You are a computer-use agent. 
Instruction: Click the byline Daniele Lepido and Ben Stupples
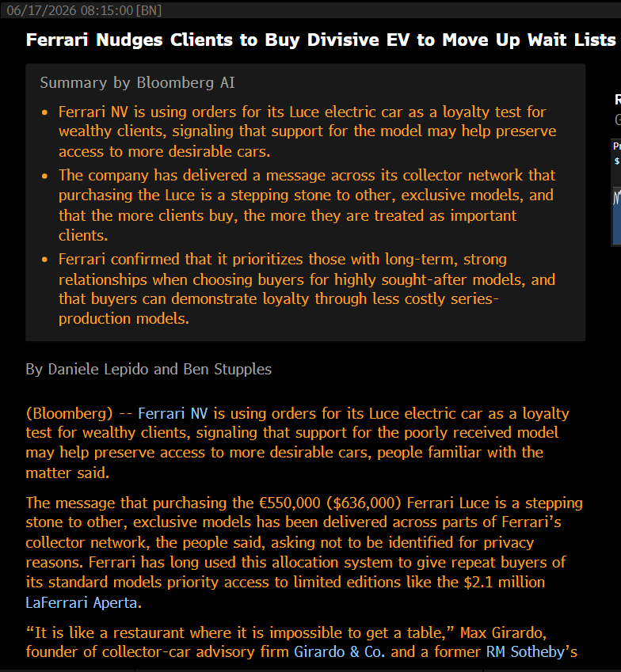point(148,369)
